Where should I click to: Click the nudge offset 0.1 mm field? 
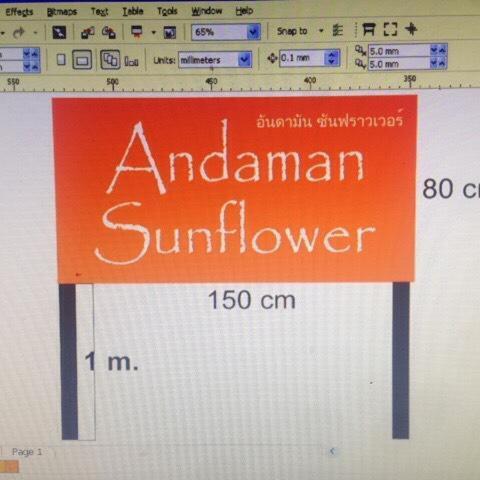[x=302, y=58]
